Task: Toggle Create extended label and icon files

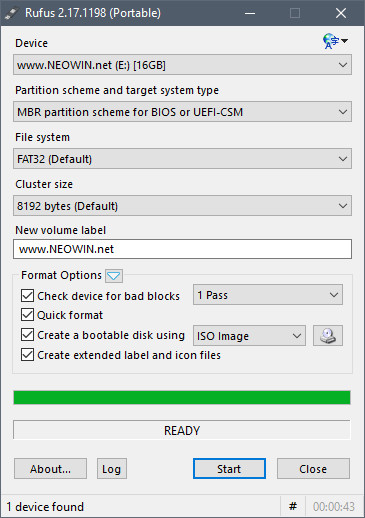Action: (x=27, y=355)
